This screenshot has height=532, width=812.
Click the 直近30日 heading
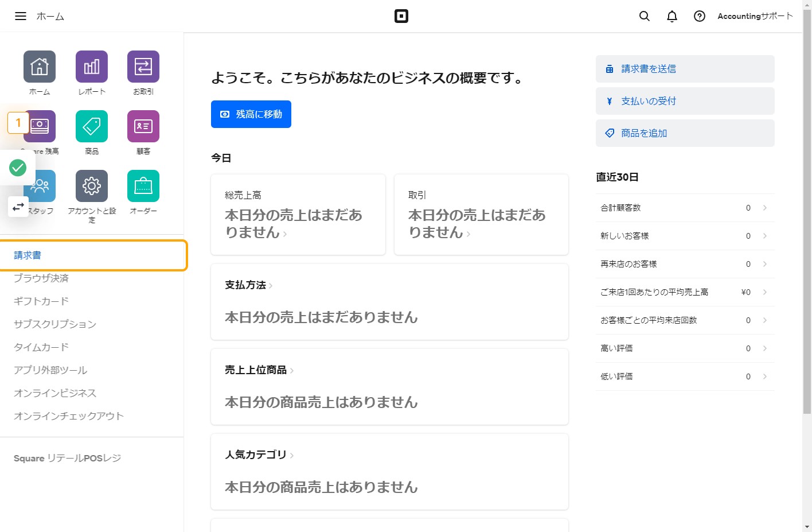click(x=617, y=177)
